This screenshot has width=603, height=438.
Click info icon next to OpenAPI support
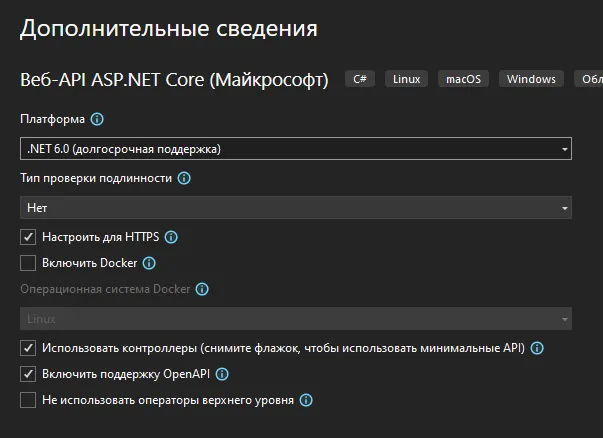[x=222, y=374]
